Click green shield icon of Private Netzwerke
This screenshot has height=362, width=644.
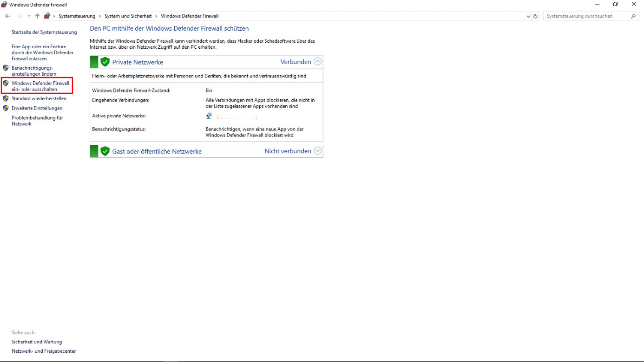click(x=105, y=62)
